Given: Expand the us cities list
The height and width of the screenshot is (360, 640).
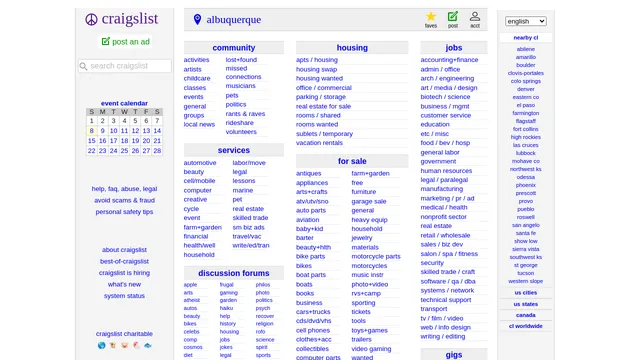Looking at the screenshot, I should coord(525,293).
